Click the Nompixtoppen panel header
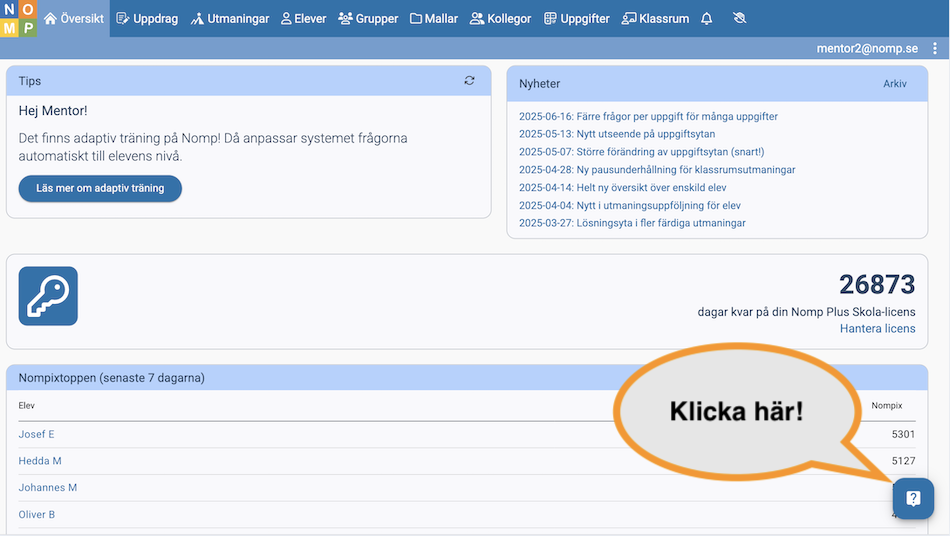This screenshot has width=950, height=536. coord(467,377)
